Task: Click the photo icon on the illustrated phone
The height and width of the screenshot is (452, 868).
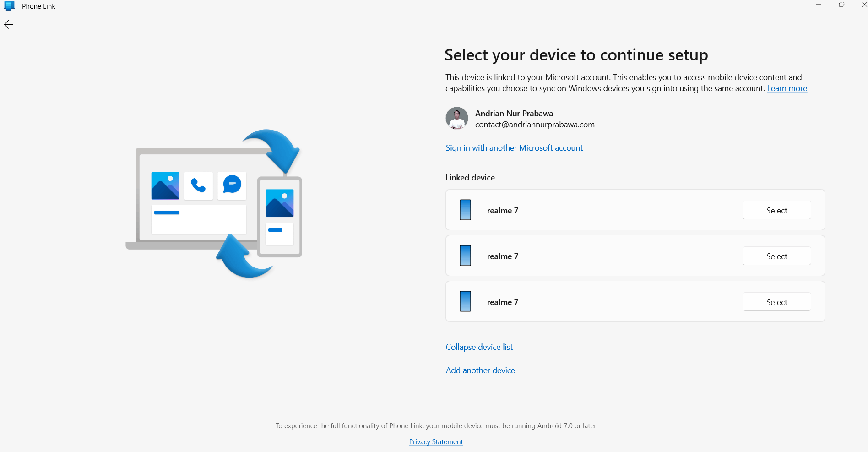Action: (280, 203)
